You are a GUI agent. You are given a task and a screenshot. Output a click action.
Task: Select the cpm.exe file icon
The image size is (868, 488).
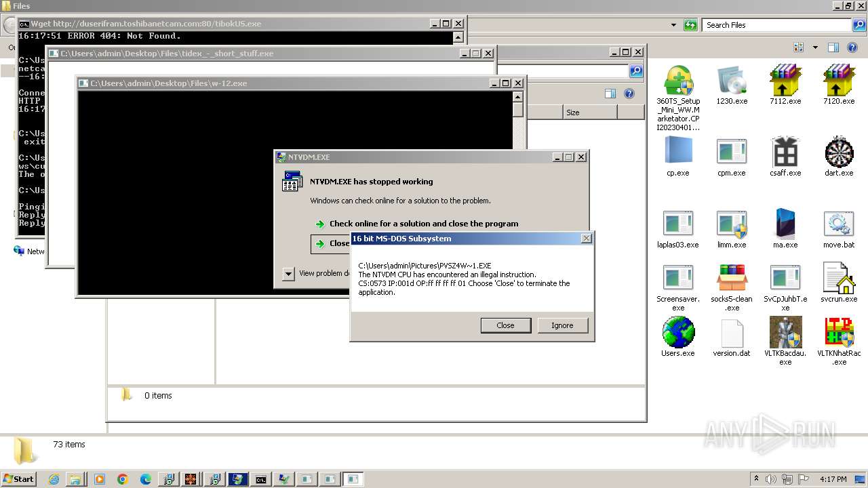point(732,152)
